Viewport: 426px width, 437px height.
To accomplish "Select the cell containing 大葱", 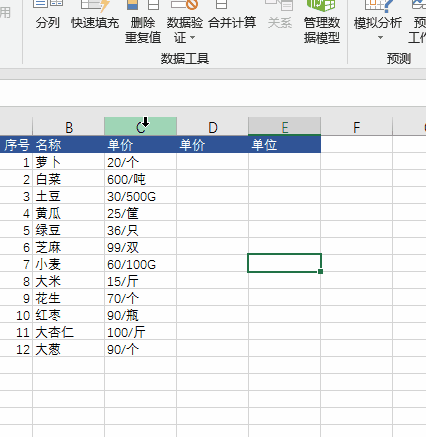I will (69, 349).
